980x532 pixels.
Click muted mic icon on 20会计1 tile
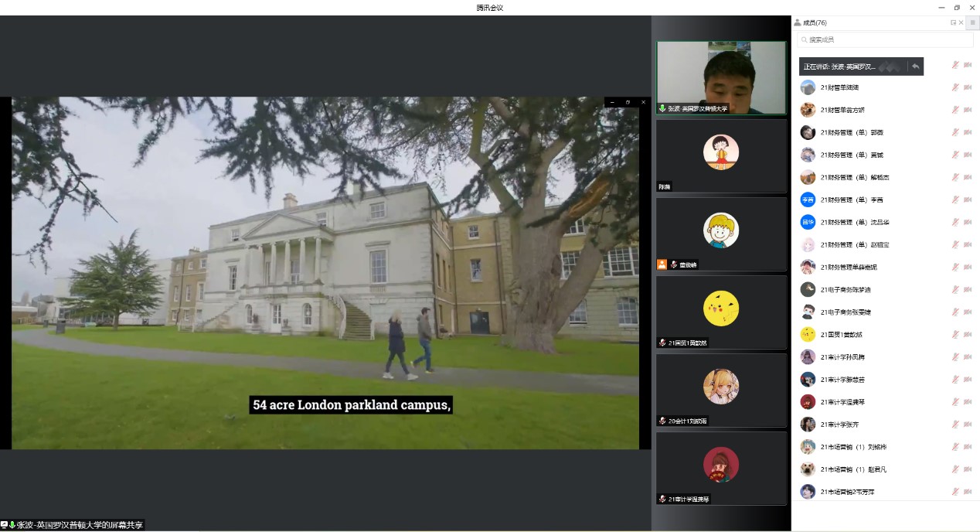(x=662, y=421)
